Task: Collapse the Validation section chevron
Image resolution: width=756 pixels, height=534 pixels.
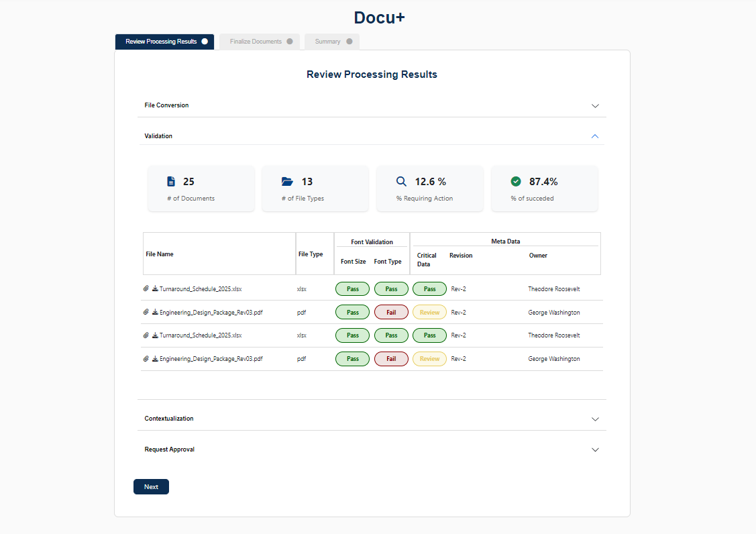Action: click(595, 136)
